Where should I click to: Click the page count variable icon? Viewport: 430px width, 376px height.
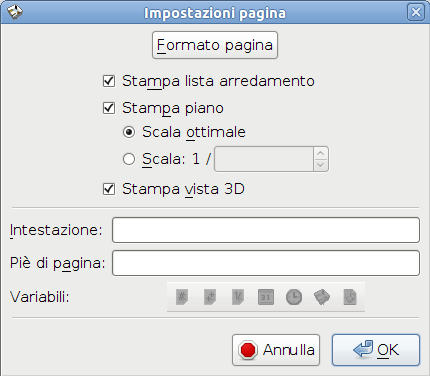210,297
